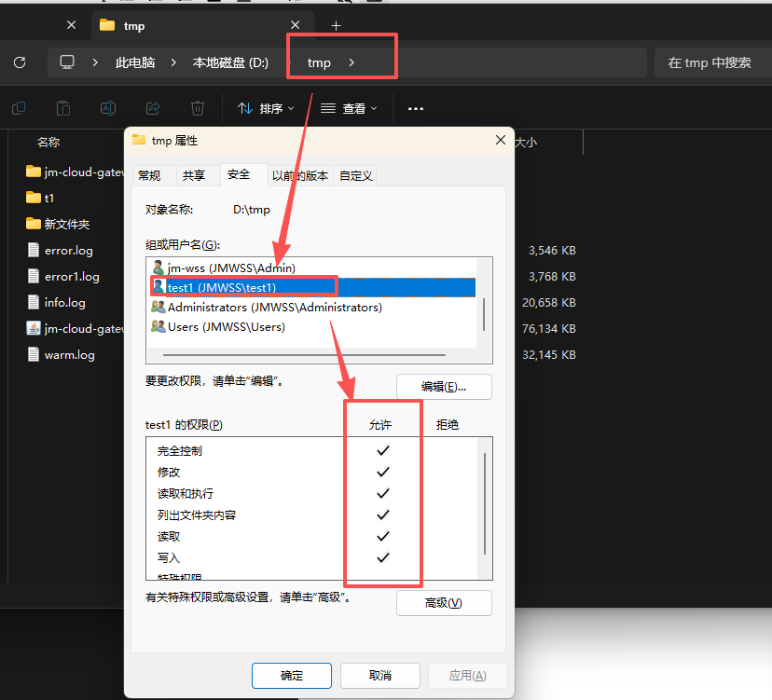Open the 查看 view dropdown

(350, 108)
